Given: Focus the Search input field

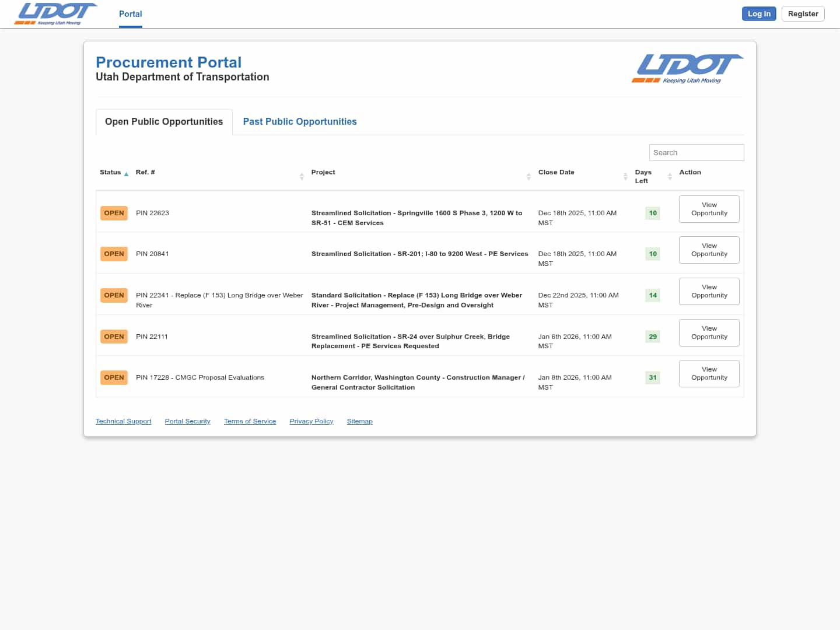Looking at the screenshot, I should tap(696, 152).
